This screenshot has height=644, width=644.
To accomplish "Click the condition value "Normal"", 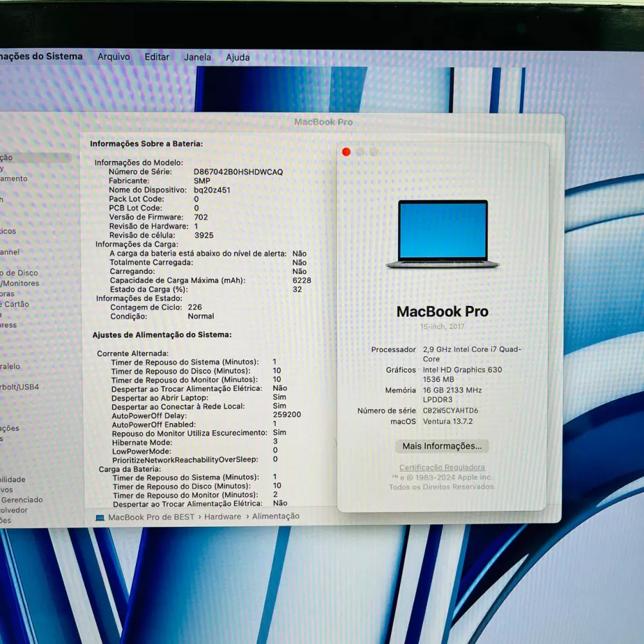I will (201, 316).
